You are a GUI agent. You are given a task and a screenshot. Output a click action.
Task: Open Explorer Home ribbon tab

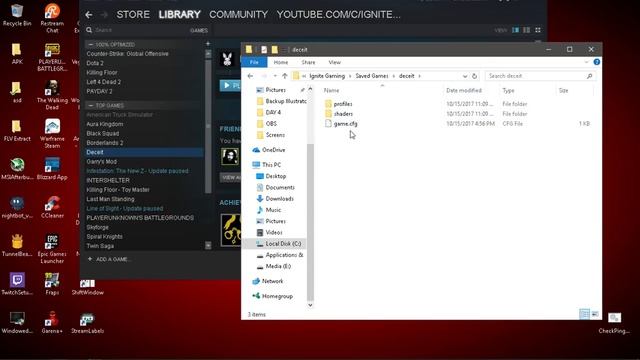tap(281, 62)
